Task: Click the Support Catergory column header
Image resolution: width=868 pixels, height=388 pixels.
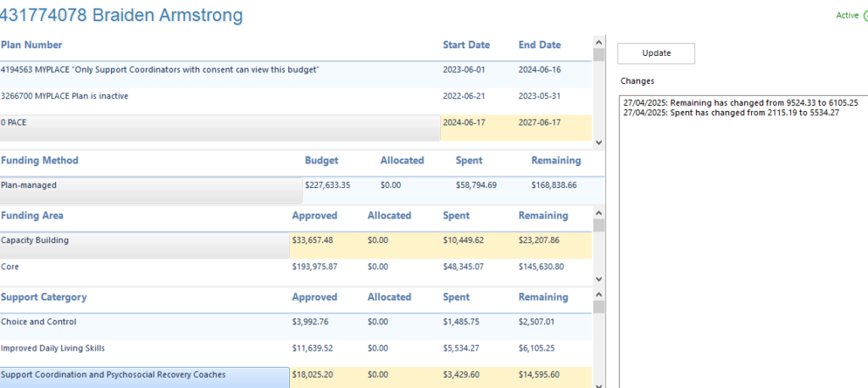Action: coord(43,297)
